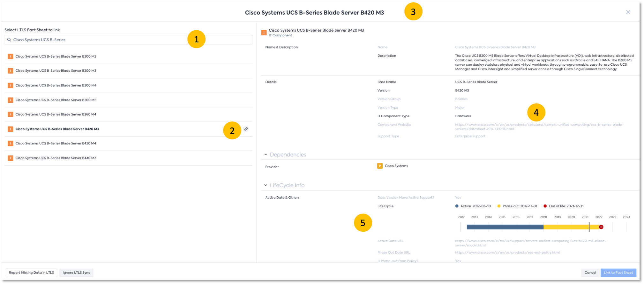The image size is (644, 284).
Task: Click the orange icon next to B440 M2
Action: [x=11, y=158]
